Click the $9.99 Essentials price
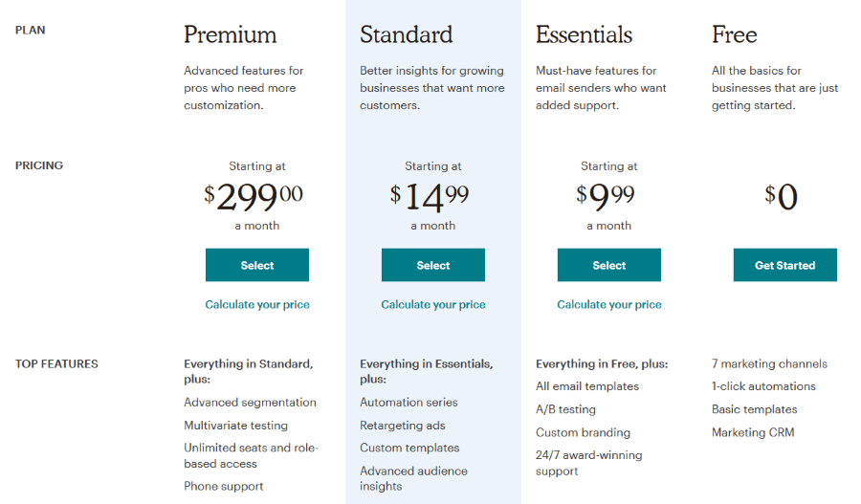Screen dimensions: 861x504 pos(606,197)
